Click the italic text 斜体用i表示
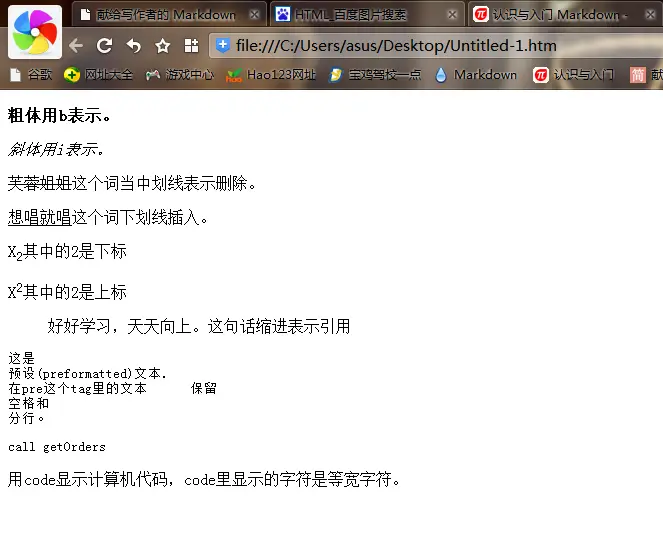This screenshot has height=560, width=663. click(56, 149)
